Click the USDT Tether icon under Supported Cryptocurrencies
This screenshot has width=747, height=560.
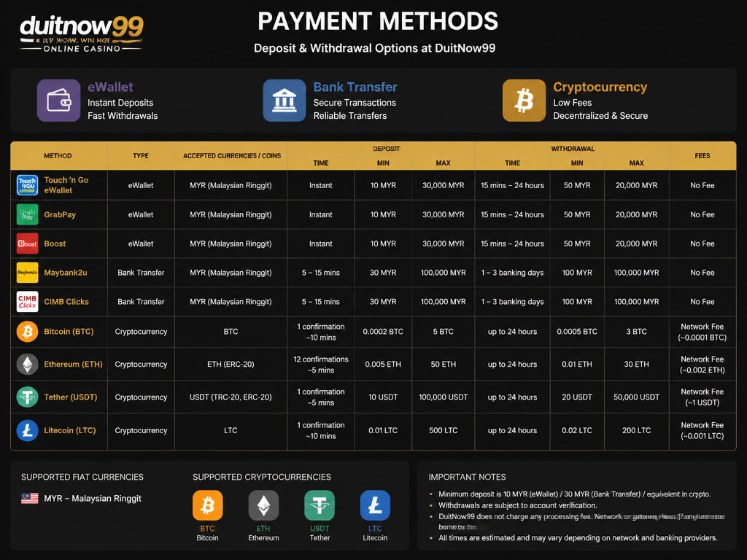coord(320,505)
